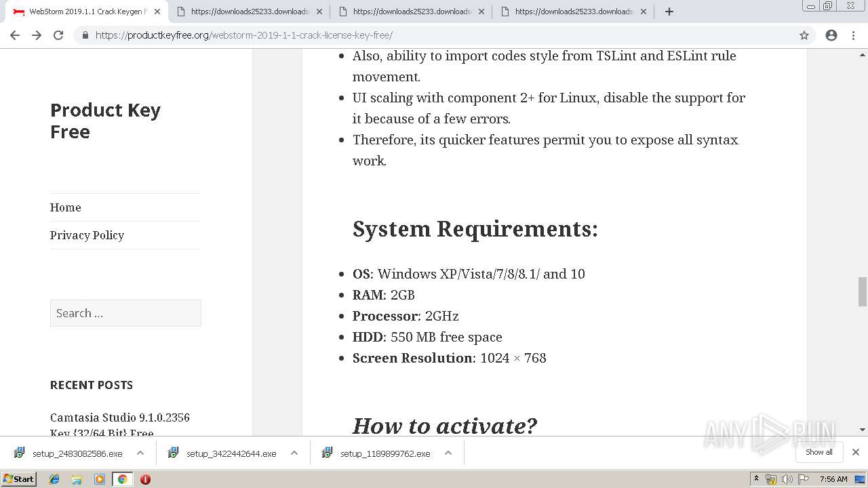
Task: Close the WebStorm 2019.1.1 Crack Keygen tab
Action: tap(157, 12)
